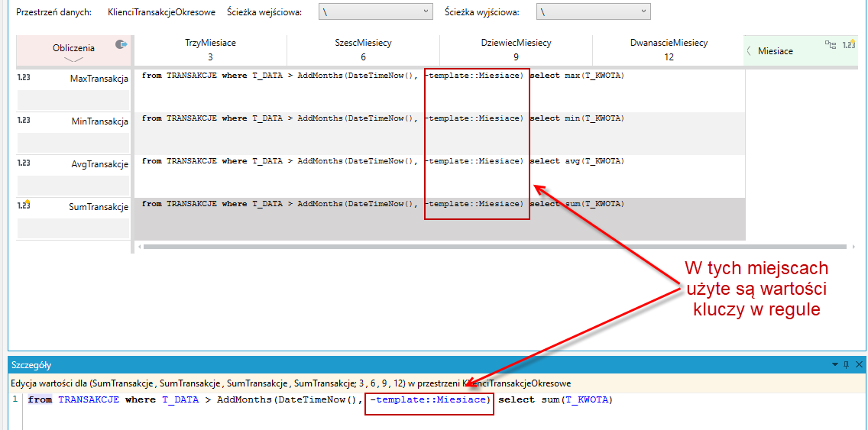Click the 1.23 type icon beside SumTransakcje
Image resolution: width=868 pixels, height=430 pixels.
[23, 205]
